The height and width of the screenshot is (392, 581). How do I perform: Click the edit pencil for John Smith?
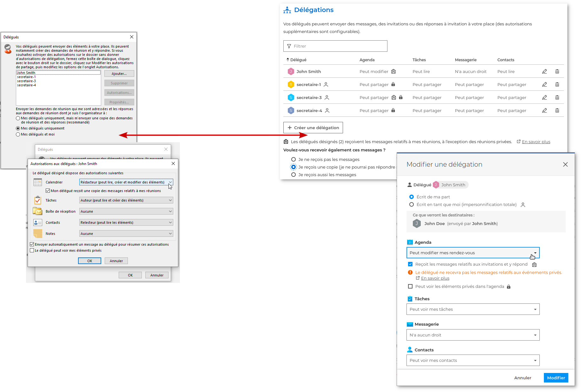[544, 71]
